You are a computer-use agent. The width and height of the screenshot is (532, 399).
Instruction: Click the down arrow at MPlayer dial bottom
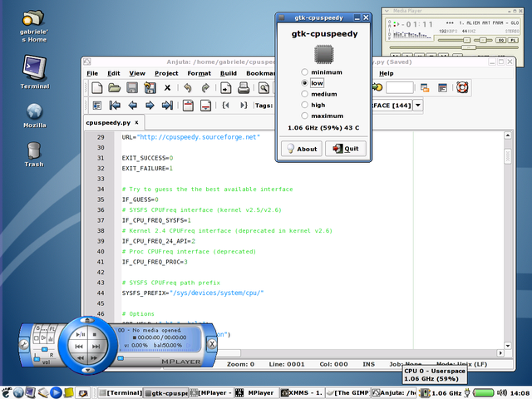pos(87,370)
